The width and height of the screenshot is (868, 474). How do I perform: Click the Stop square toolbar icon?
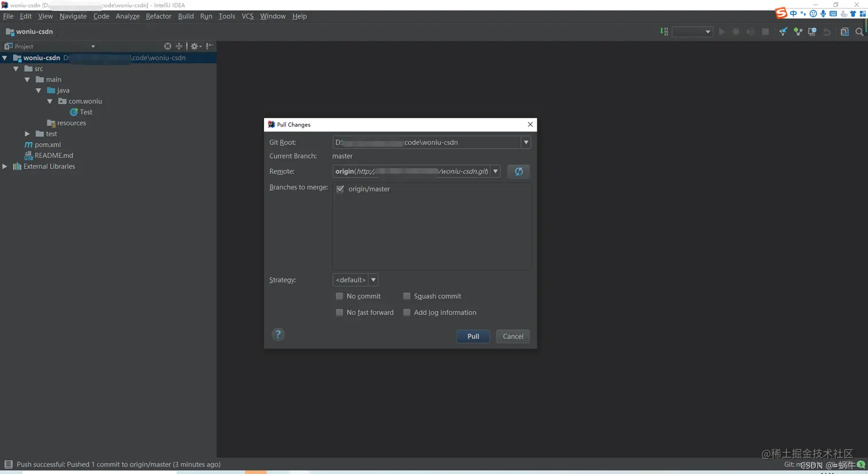[x=765, y=32]
